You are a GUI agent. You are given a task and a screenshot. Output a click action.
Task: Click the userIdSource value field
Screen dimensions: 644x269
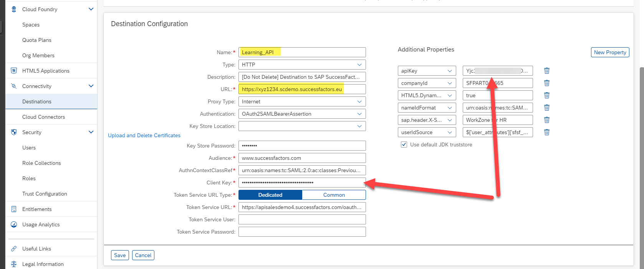coord(498,132)
